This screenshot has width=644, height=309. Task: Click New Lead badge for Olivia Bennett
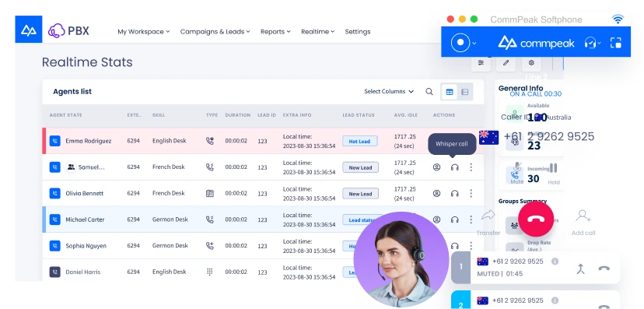point(360,194)
